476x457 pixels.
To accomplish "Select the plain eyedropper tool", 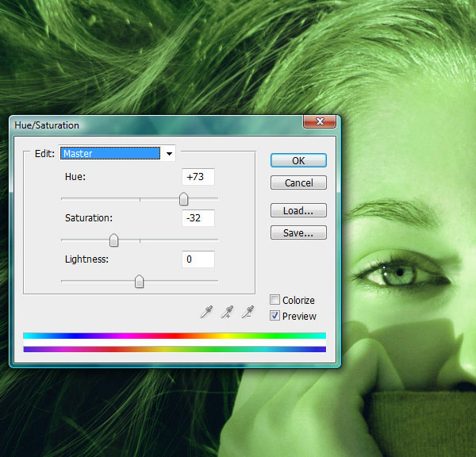I will pos(207,312).
